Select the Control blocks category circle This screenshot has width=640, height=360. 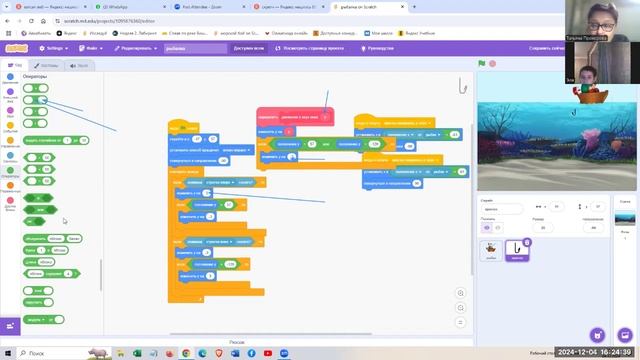tap(10, 140)
